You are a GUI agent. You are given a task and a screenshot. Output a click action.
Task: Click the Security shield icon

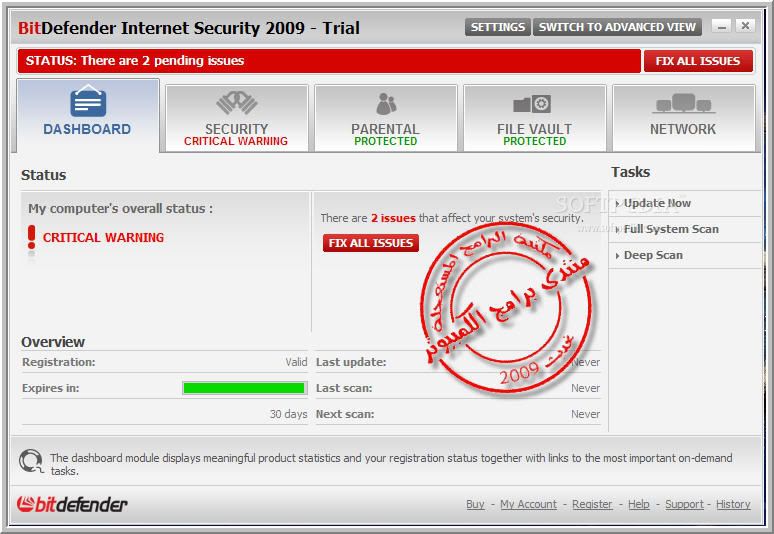point(236,102)
